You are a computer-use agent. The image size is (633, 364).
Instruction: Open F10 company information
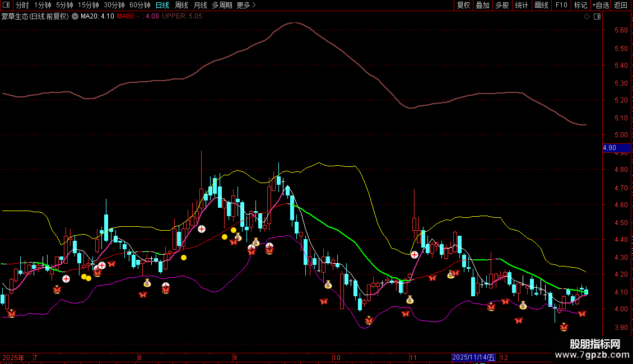[x=561, y=5]
